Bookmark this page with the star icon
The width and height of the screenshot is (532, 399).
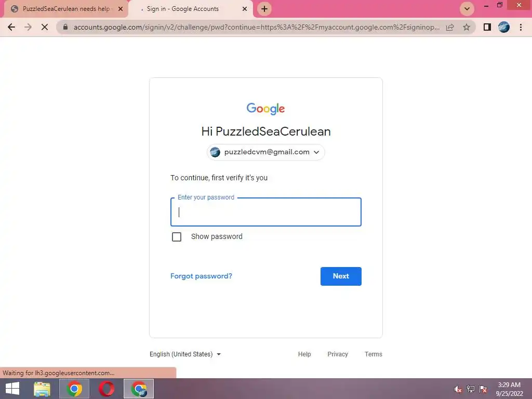(x=467, y=27)
